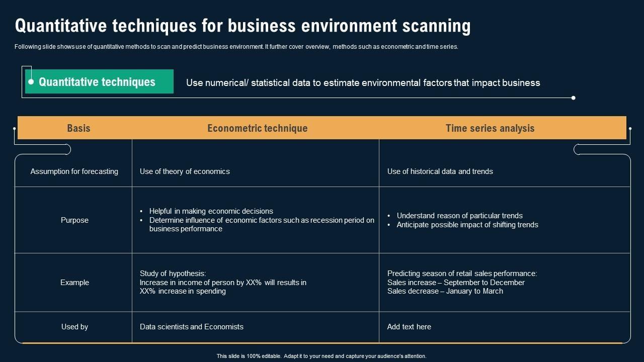Click the slide title about quantitative techniques
Viewport: 644px width, 362px height.
(x=243, y=26)
